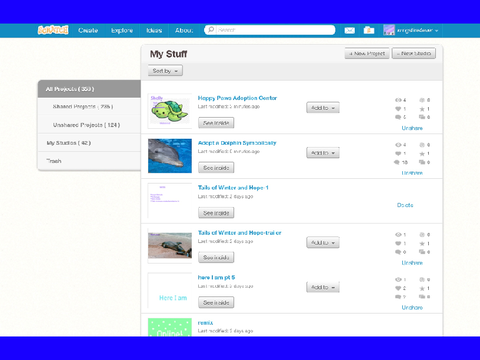
Task: Open the messages envelope icon
Action: pos(349,30)
